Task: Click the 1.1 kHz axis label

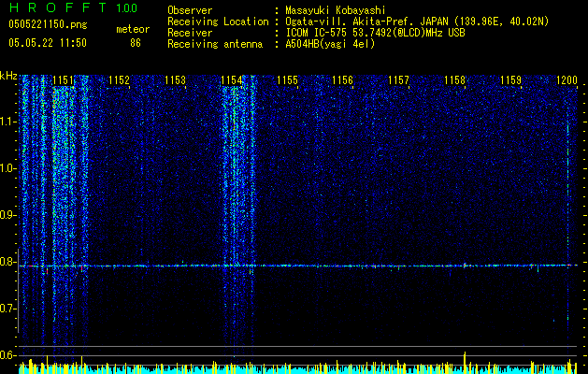Action: click(x=8, y=122)
